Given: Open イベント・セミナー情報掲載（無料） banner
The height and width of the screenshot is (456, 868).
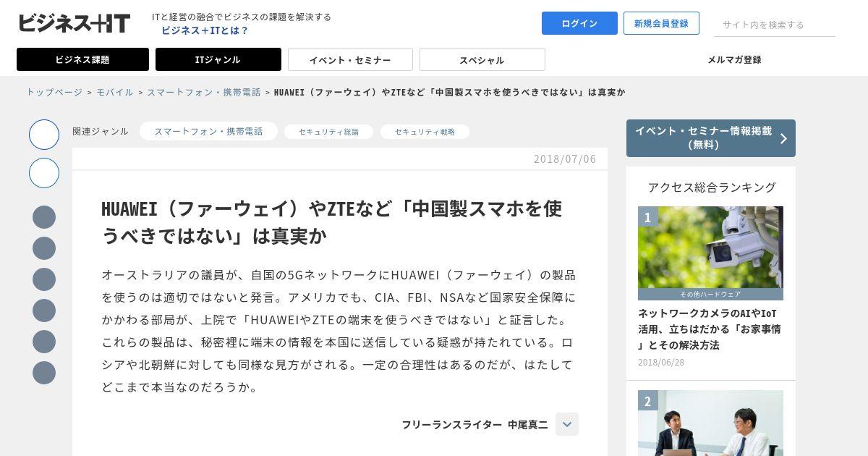Looking at the screenshot, I should point(711,138).
